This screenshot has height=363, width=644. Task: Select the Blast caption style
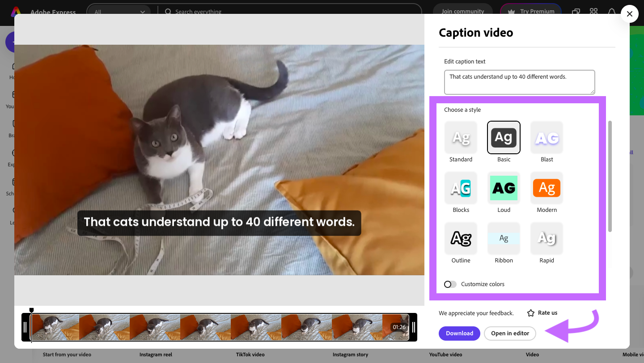point(547,138)
